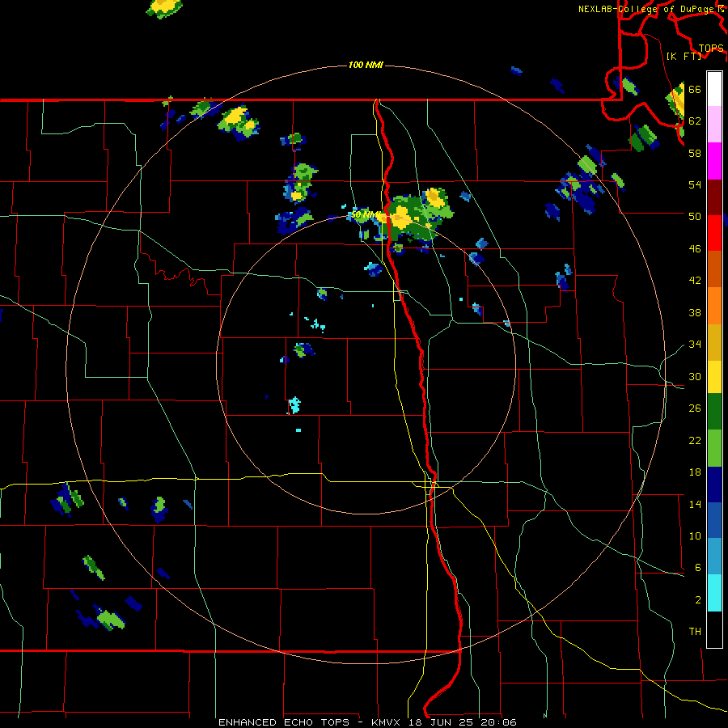Screen dimensions: 728x728
Task: Select the 22 legend scale value
Action: 695,441
